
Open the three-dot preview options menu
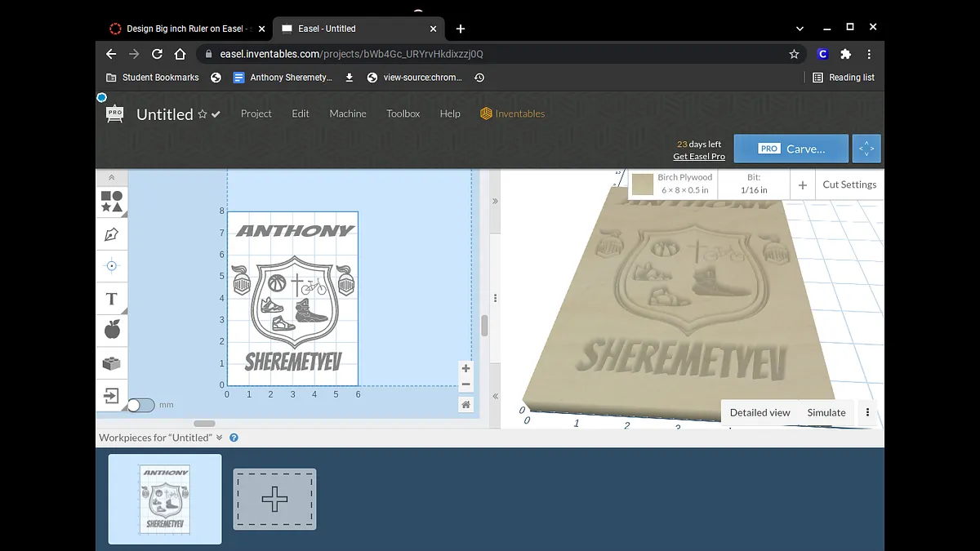point(867,412)
